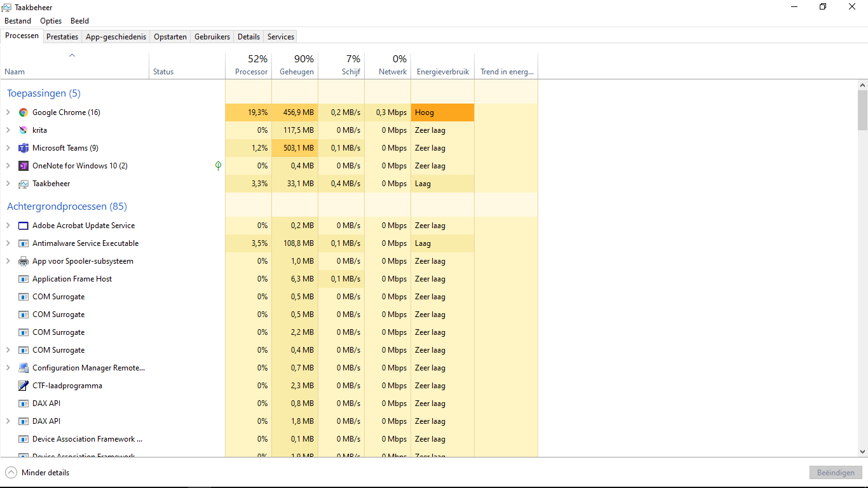Image resolution: width=868 pixels, height=488 pixels.
Task: Click the Google Chrome process icon
Action: [x=24, y=112]
